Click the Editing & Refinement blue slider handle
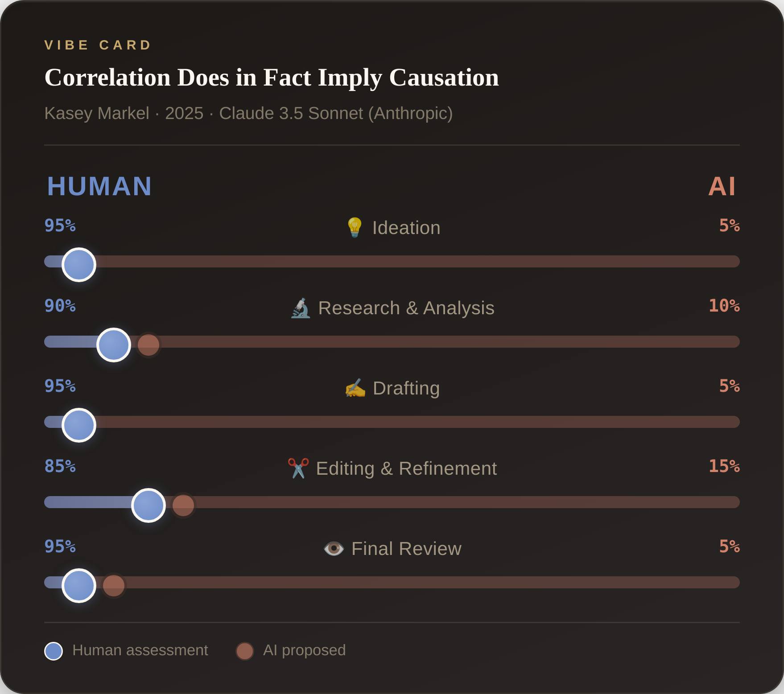This screenshot has height=694, width=784. click(x=149, y=505)
